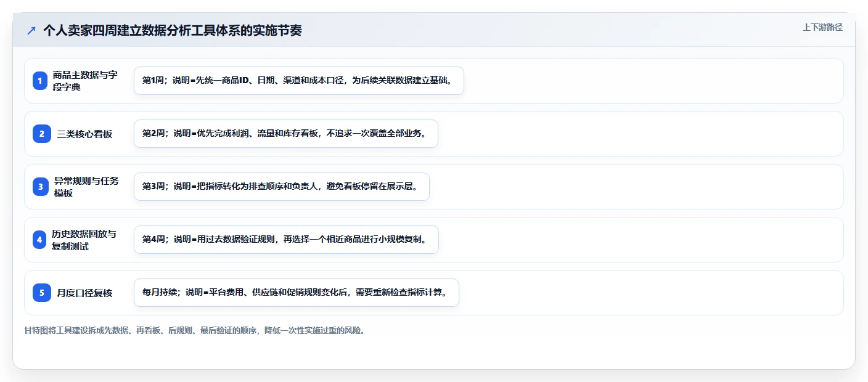
Task: Select the 三类核心看板 label
Action: point(85,134)
